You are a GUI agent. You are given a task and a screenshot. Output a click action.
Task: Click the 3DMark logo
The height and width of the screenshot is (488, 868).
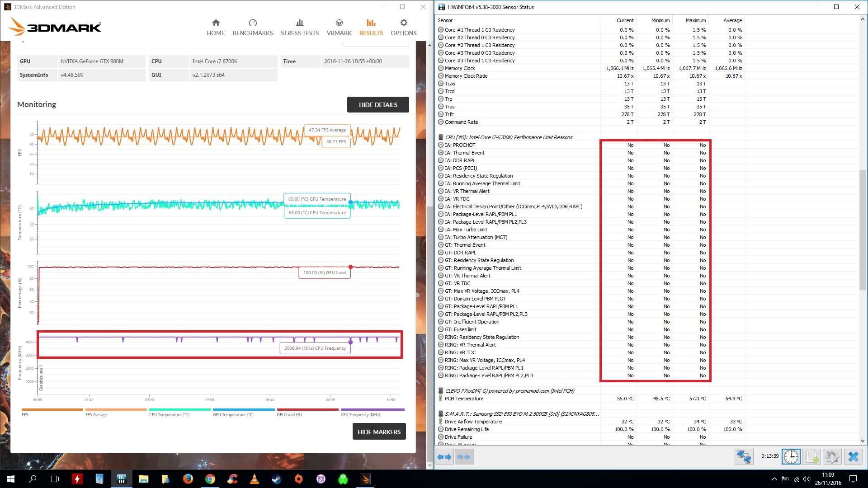tap(55, 27)
